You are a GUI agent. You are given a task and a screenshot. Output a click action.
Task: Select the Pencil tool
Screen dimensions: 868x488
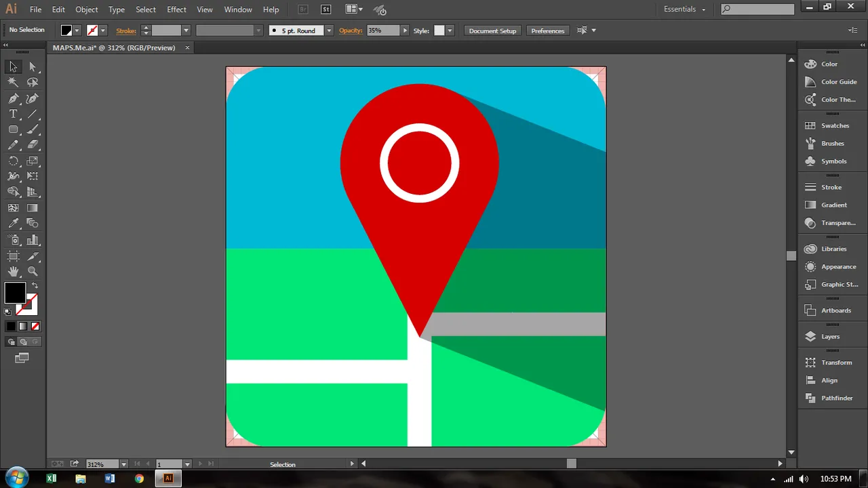(x=13, y=145)
